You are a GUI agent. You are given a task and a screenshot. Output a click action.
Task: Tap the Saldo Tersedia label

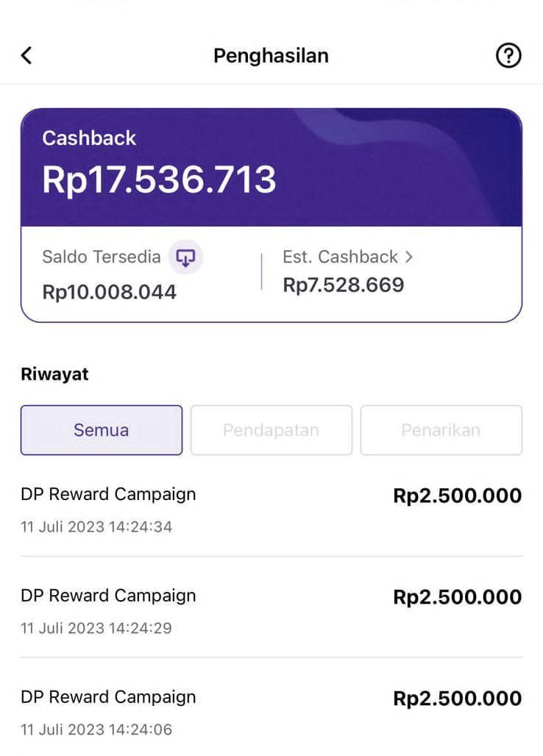[x=102, y=257]
